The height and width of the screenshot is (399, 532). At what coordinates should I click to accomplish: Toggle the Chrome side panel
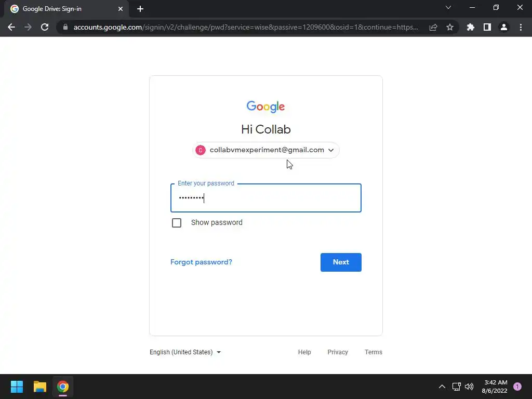pos(487,27)
